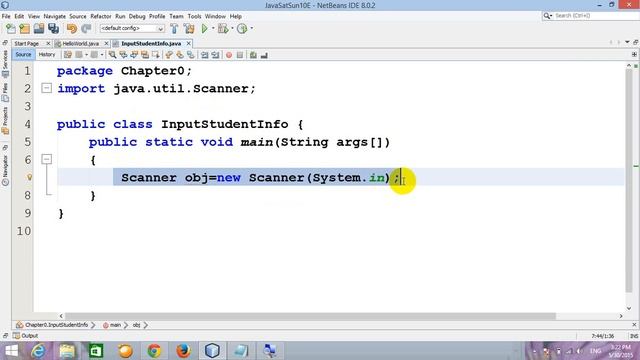Click the Profile Project icon
The height and width of the screenshot is (360, 640).
coord(242,29)
